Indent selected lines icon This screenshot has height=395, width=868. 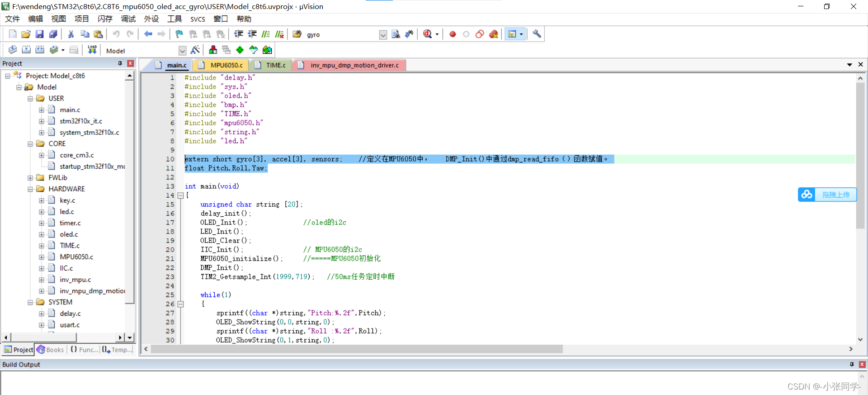point(239,34)
